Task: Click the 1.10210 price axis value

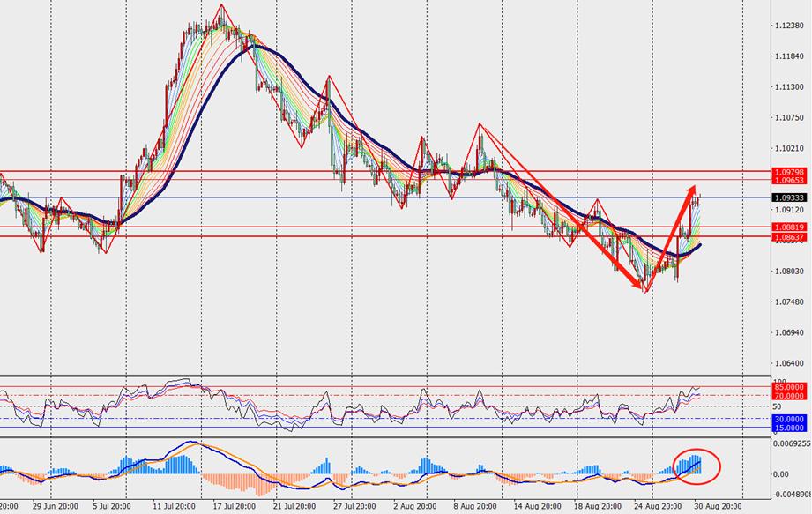Action: [x=790, y=149]
